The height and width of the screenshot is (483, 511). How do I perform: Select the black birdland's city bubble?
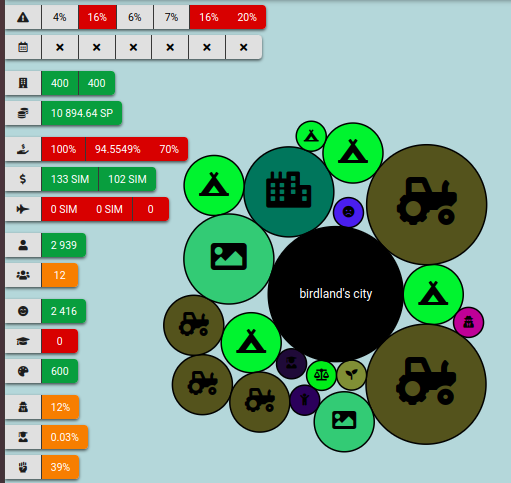coord(335,294)
